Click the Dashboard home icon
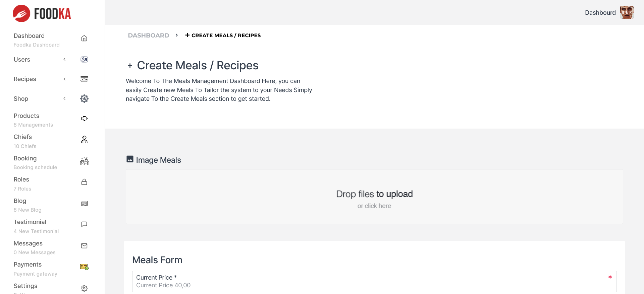Image resolution: width=644 pixels, height=294 pixels. coord(84,38)
